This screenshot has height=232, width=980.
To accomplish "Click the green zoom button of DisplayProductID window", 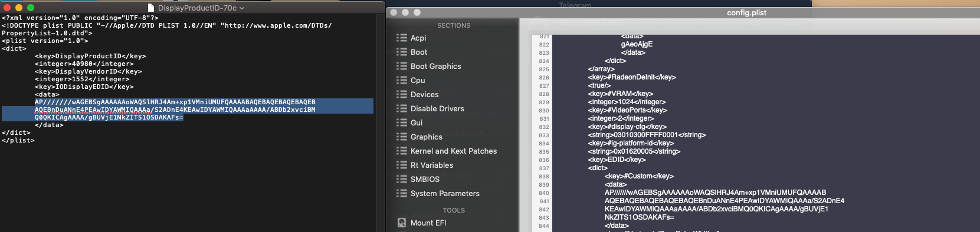I will click(x=31, y=8).
